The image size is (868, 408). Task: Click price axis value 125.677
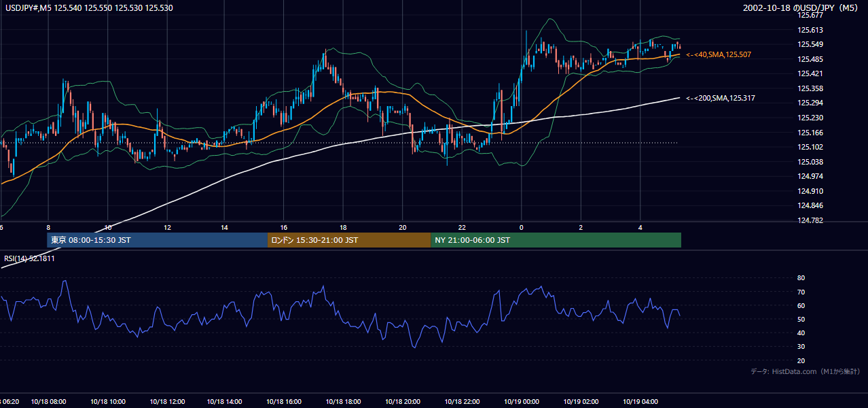click(810, 15)
